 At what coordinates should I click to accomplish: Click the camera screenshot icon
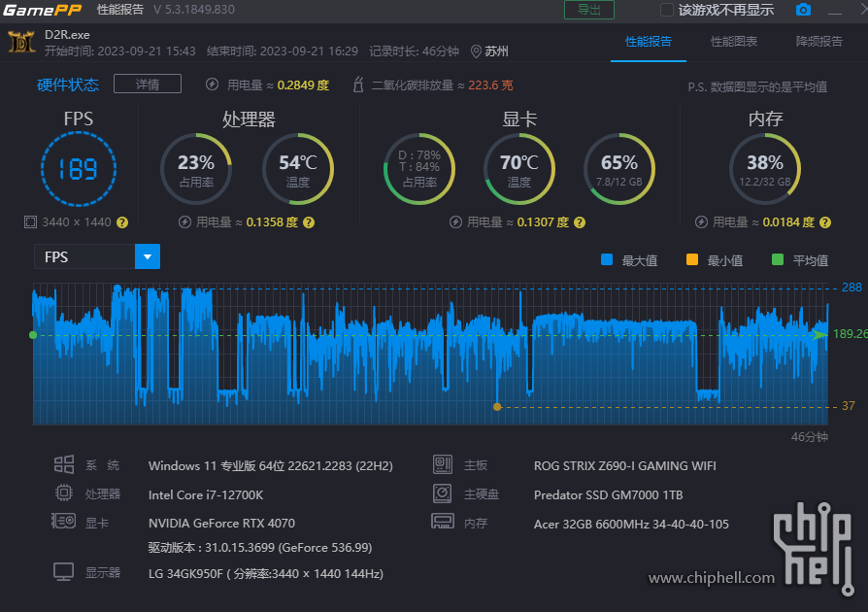pyautogui.click(x=803, y=10)
